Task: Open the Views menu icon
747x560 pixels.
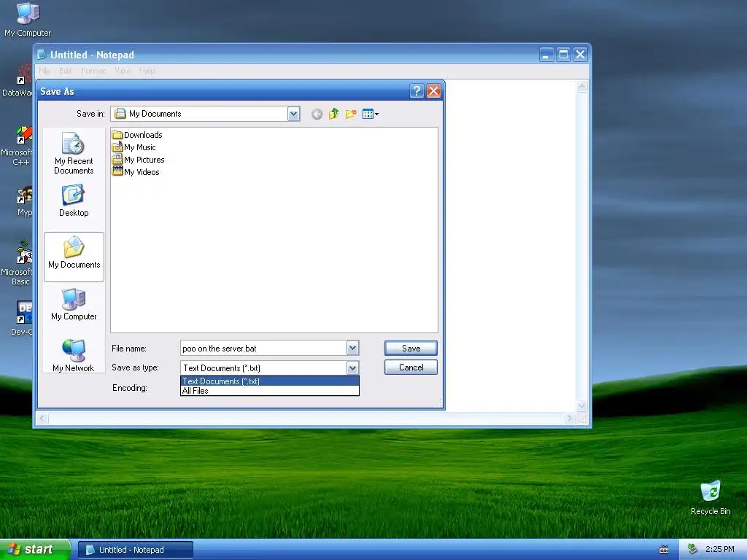Action: [x=370, y=114]
